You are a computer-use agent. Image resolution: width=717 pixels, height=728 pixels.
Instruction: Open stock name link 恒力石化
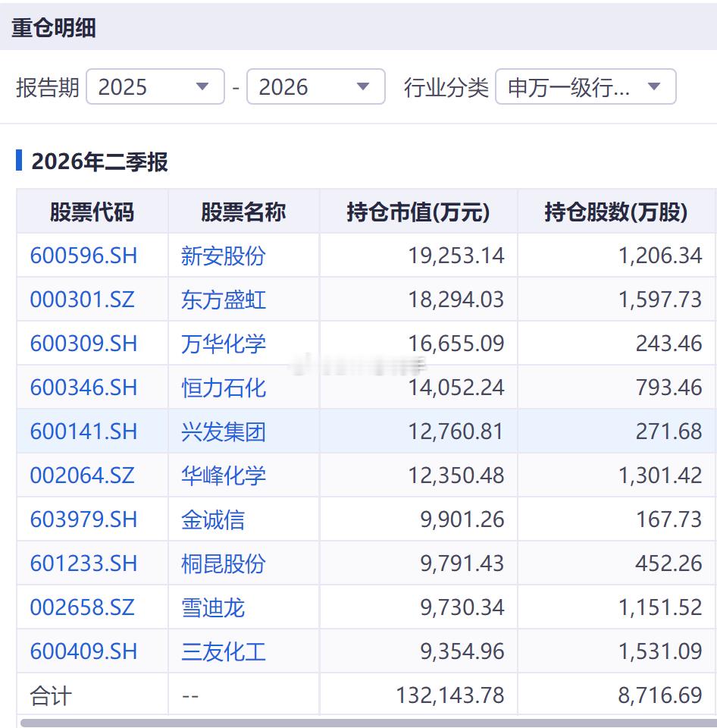224,388
